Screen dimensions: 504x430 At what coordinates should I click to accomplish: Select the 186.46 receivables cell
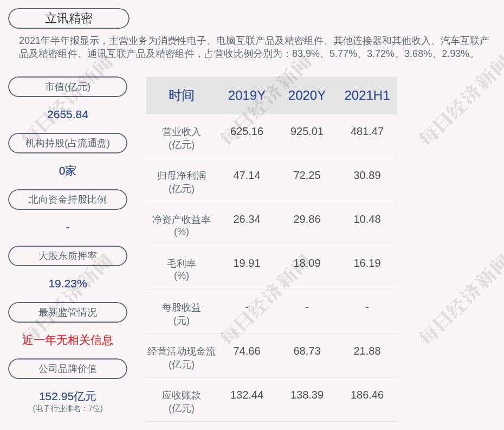(x=367, y=395)
